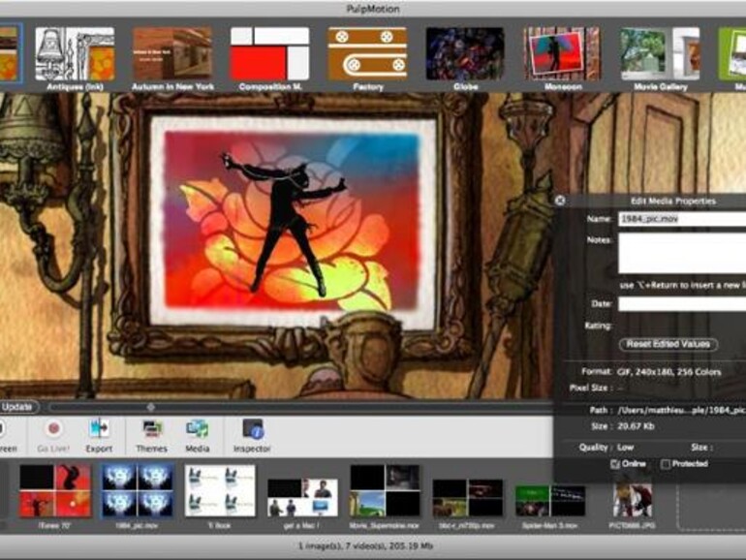The image size is (746, 560).
Task: Click the framed dancer preview image
Action: point(293,221)
